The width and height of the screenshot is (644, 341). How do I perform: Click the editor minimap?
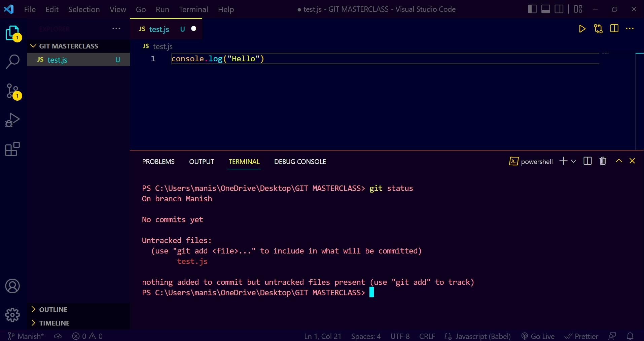[x=605, y=53]
